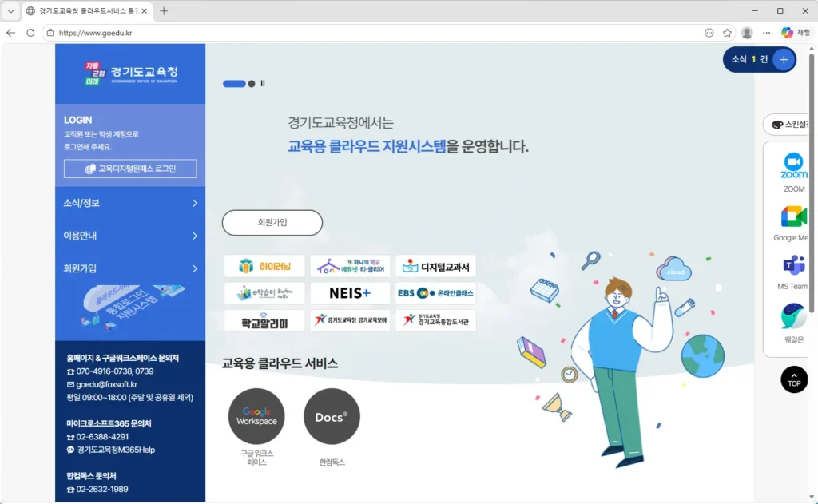Click 경기도교육청M365Help contact text
Image resolution: width=818 pixels, height=504 pixels.
(x=116, y=450)
